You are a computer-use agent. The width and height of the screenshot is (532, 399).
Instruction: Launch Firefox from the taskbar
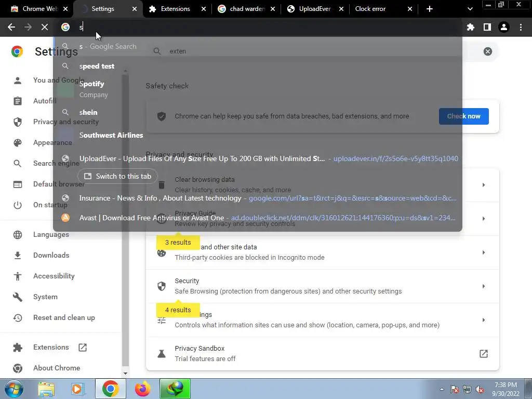click(142, 389)
